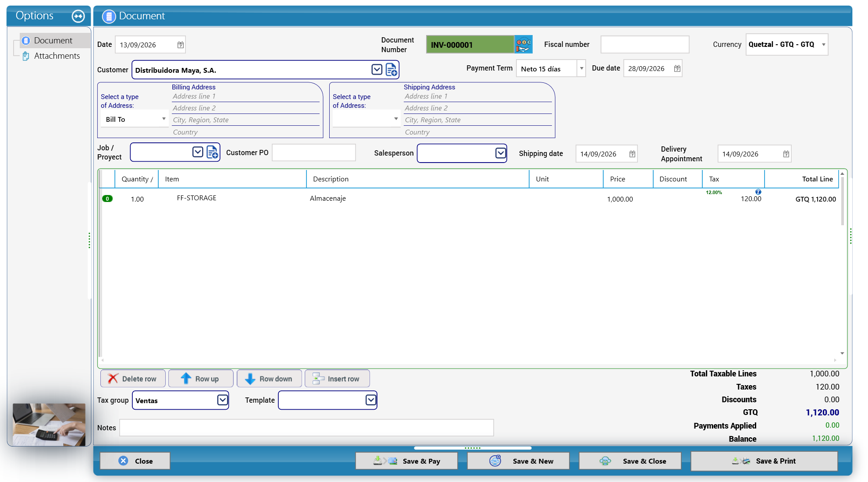The image size is (868, 482).
Task: Click the Customer PO field
Action: point(314,152)
